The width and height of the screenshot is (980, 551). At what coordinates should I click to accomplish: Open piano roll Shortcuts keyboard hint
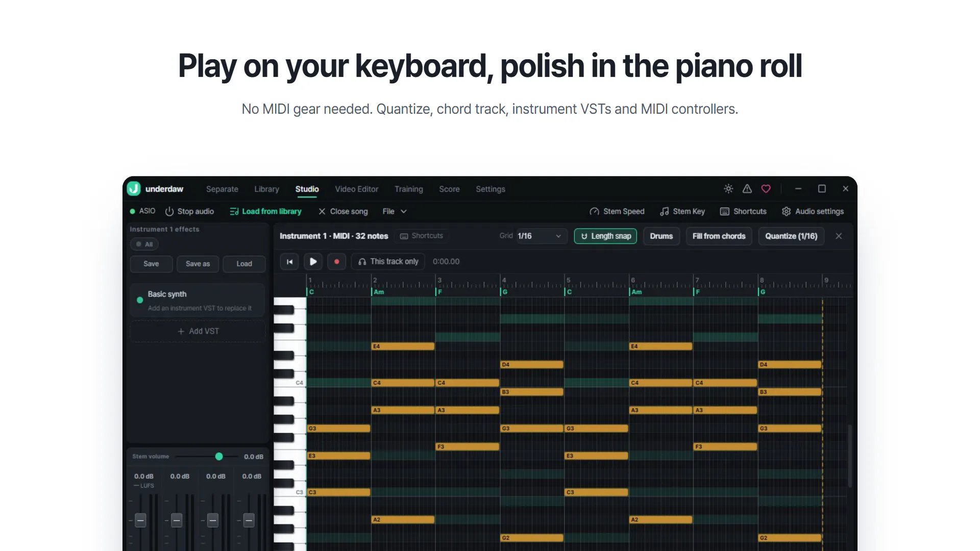pyautogui.click(x=421, y=236)
